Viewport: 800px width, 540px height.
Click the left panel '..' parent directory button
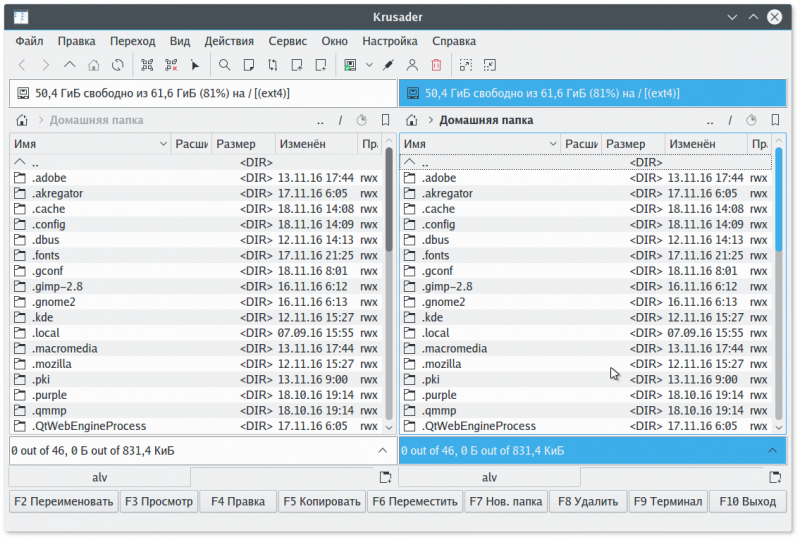(x=320, y=121)
